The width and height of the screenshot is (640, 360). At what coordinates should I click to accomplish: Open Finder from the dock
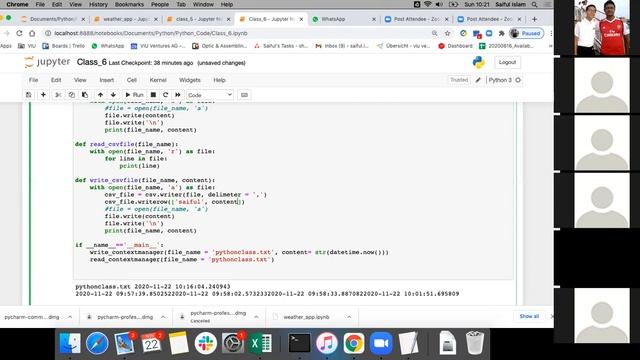point(70,343)
